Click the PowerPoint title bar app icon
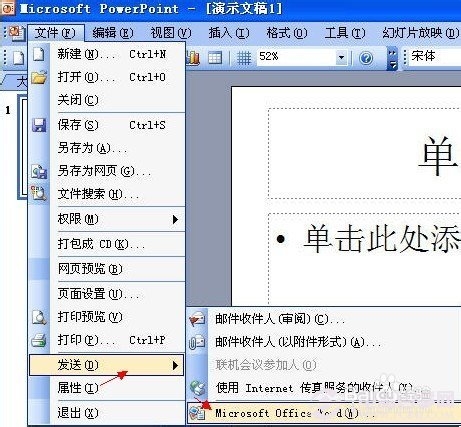Viewport: 461px width, 427px height. [7, 8]
